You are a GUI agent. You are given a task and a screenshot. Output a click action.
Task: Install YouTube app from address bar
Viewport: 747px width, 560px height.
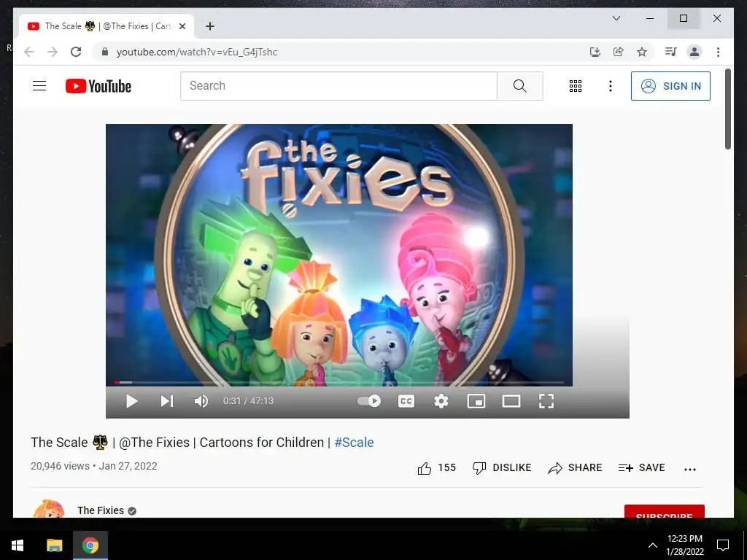[595, 52]
